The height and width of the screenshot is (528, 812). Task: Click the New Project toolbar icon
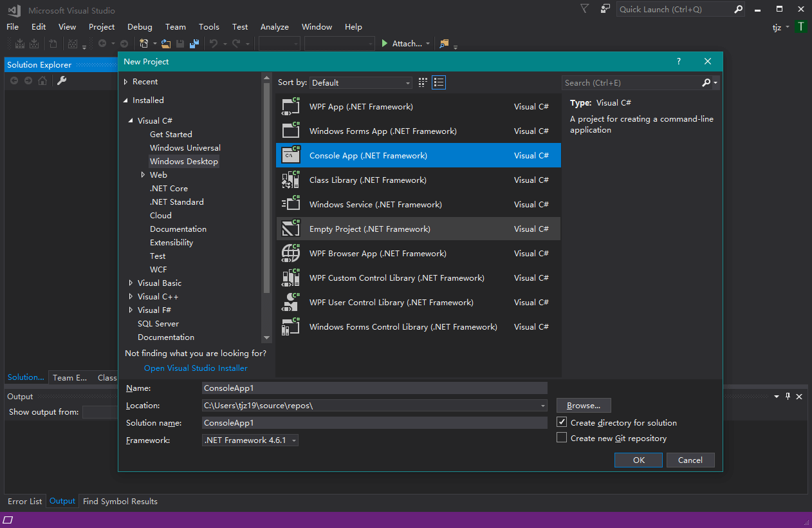coord(144,44)
